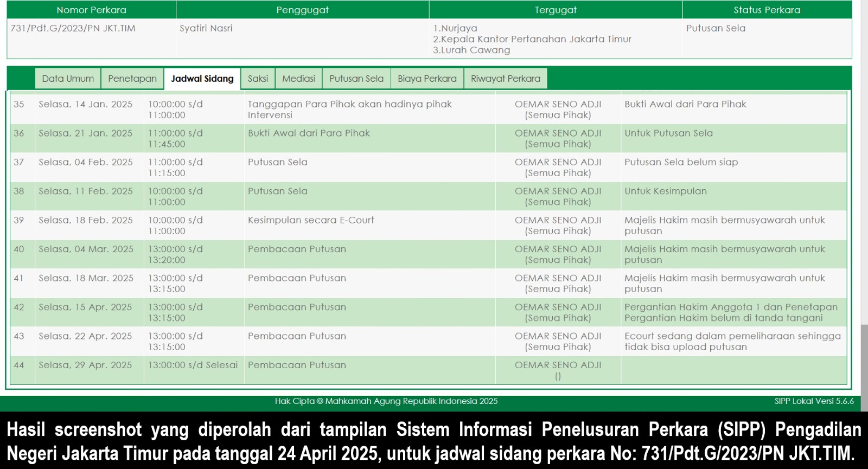View the Putusan Sela tab
Screen dimensions: 868x469
tap(356, 79)
